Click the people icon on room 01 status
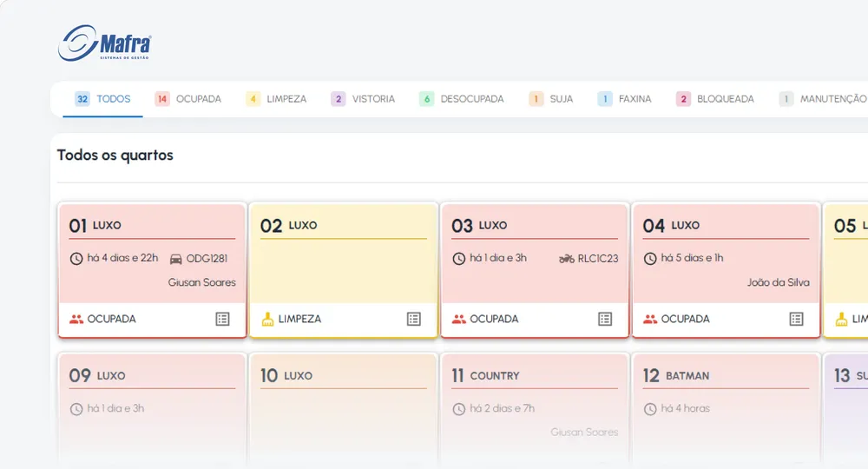 click(76, 319)
